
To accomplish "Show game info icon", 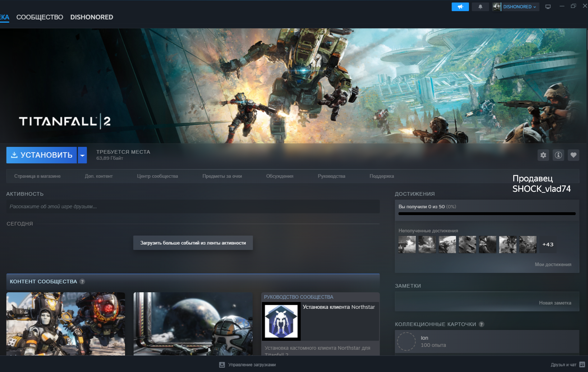I will pyautogui.click(x=558, y=155).
